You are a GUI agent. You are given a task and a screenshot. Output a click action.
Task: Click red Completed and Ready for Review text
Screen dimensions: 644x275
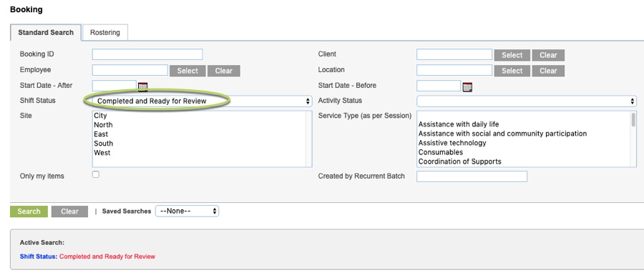pyautogui.click(x=107, y=256)
